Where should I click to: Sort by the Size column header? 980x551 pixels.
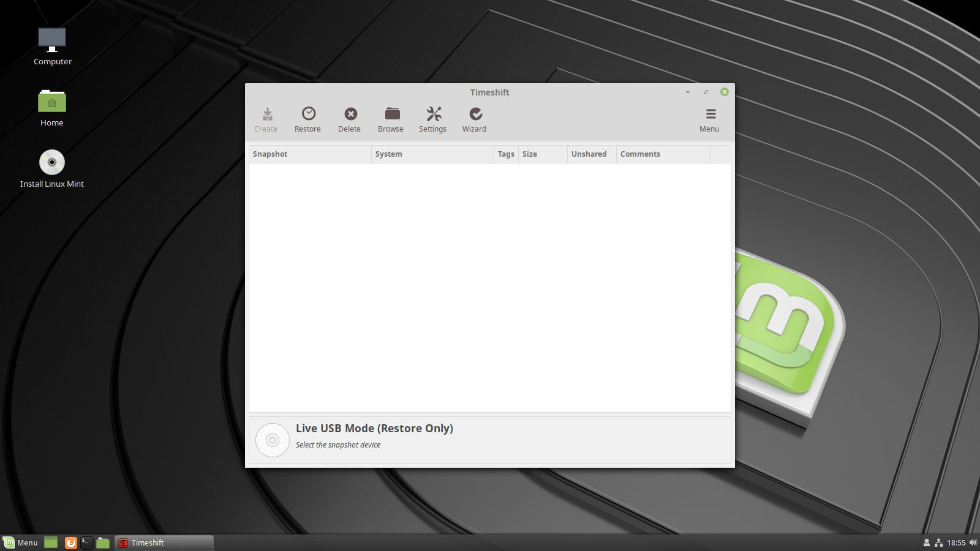point(543,154)
